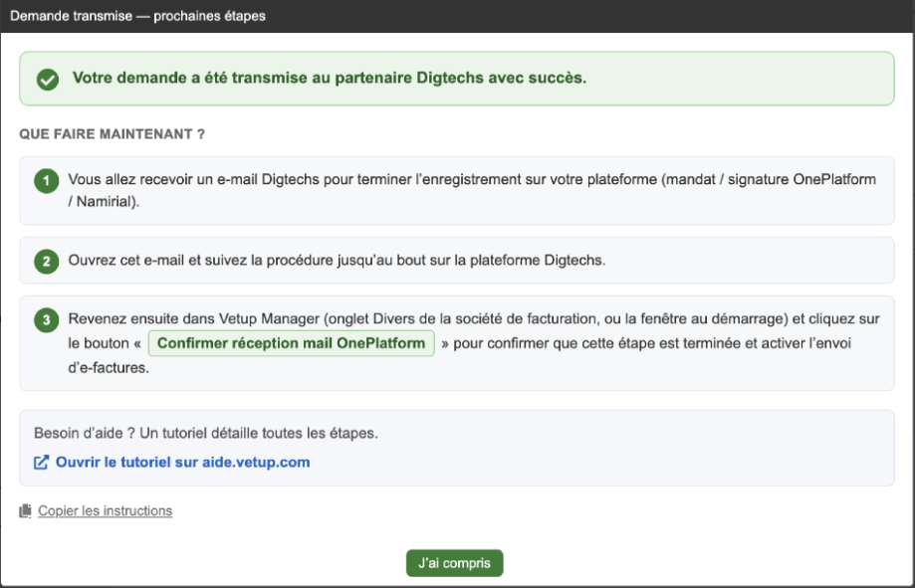The image size is (915, 588).
Task: Click the step 3 number badge
Action: [x=46, y=320]
